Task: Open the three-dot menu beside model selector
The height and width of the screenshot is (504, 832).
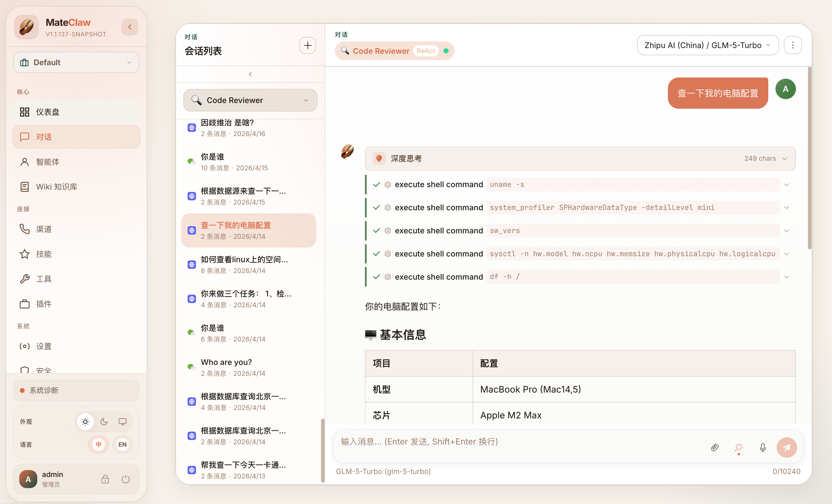Action: [793, 45]
